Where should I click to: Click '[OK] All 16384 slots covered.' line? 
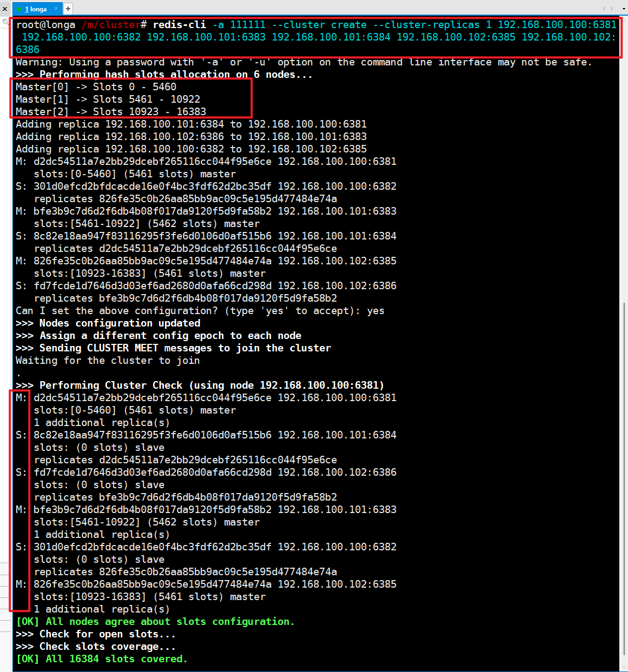point(102,659)
